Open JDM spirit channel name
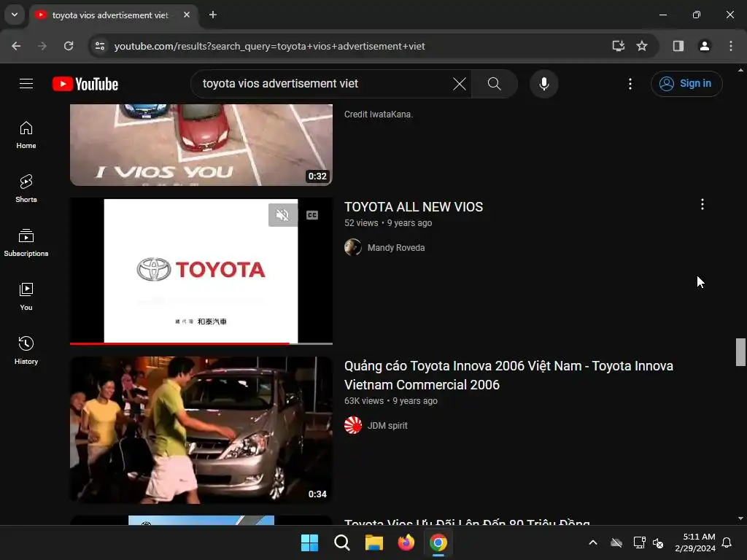Viewport: 747px width, 560px height. coord(387,425)
